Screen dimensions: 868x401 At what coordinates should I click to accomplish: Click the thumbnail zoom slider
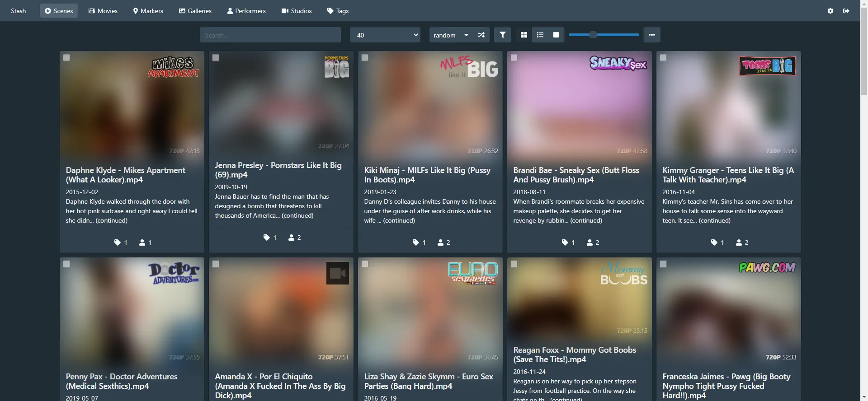pyautogui.click(x=604, y=35)
